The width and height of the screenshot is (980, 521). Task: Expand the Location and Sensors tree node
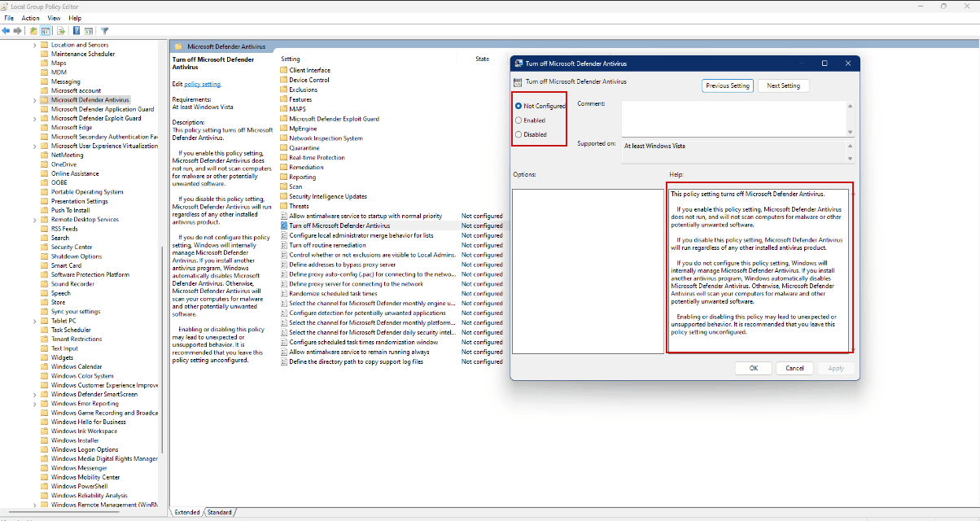(35, 45)
